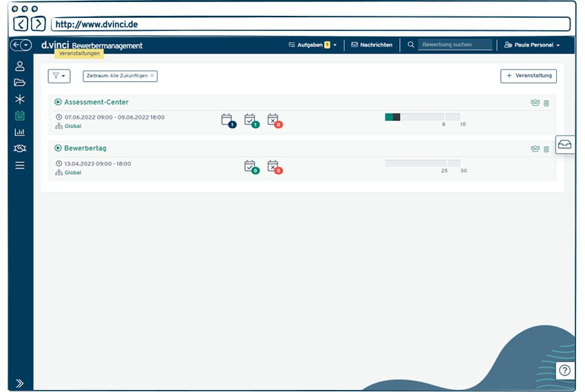Open the filter dropdown button
Screen dimensions: 585x392
pyautogui.click(x=59, y=76)
